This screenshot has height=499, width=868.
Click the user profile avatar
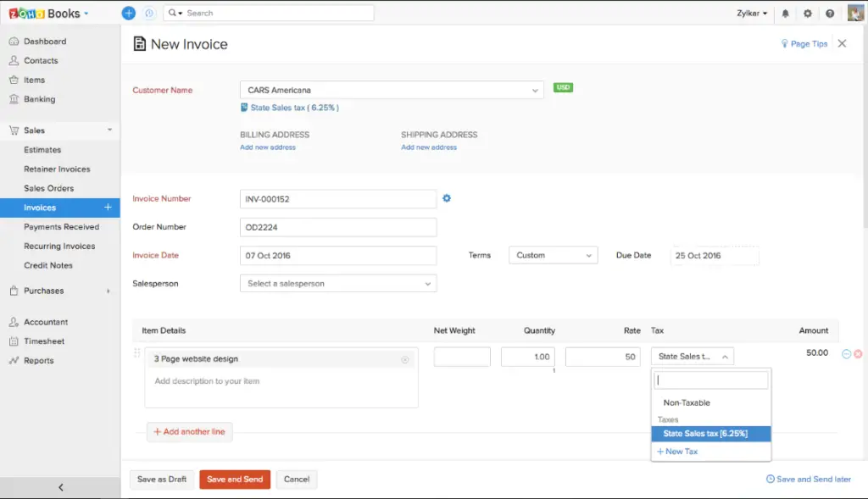(856, 12)
